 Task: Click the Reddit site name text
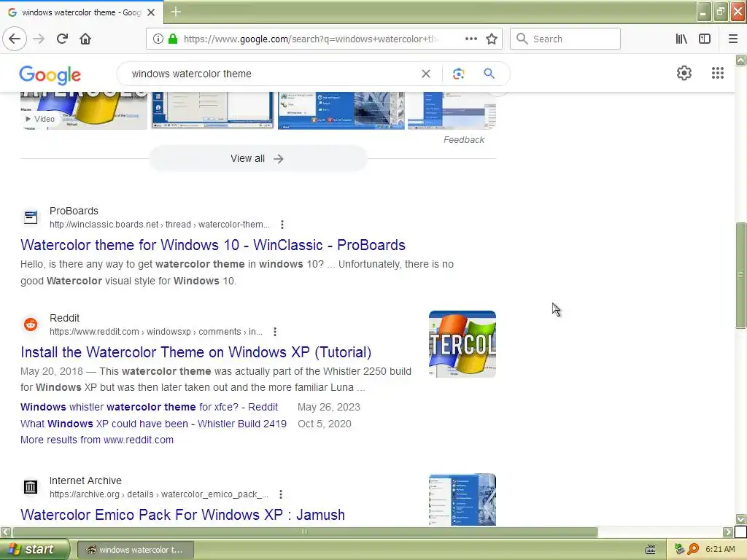64,318
